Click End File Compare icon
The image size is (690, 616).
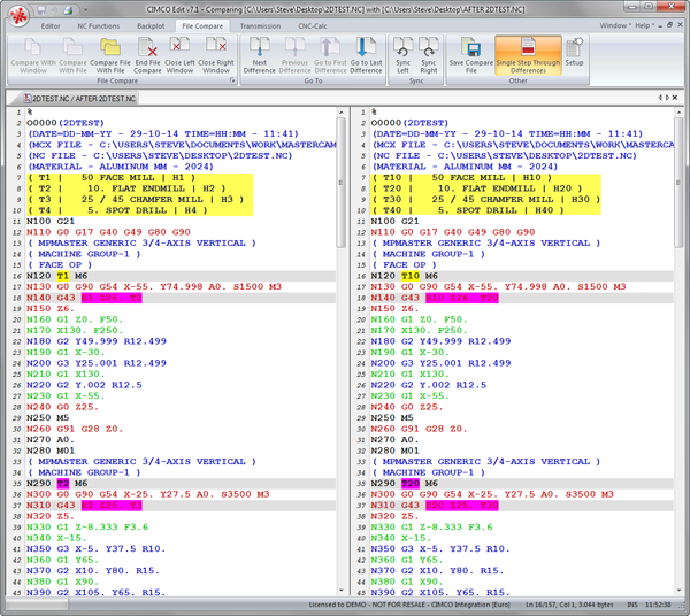coord(147,55)
